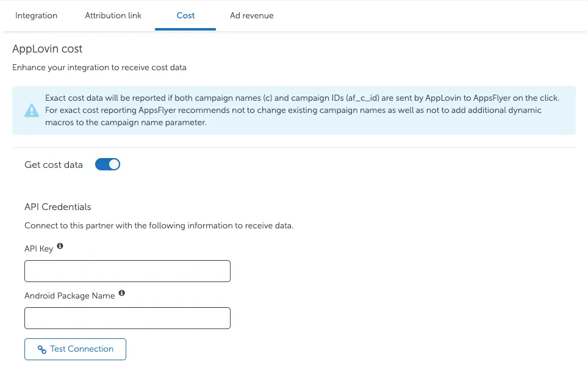Click the Test Connection button

click(x=76, y=349)
